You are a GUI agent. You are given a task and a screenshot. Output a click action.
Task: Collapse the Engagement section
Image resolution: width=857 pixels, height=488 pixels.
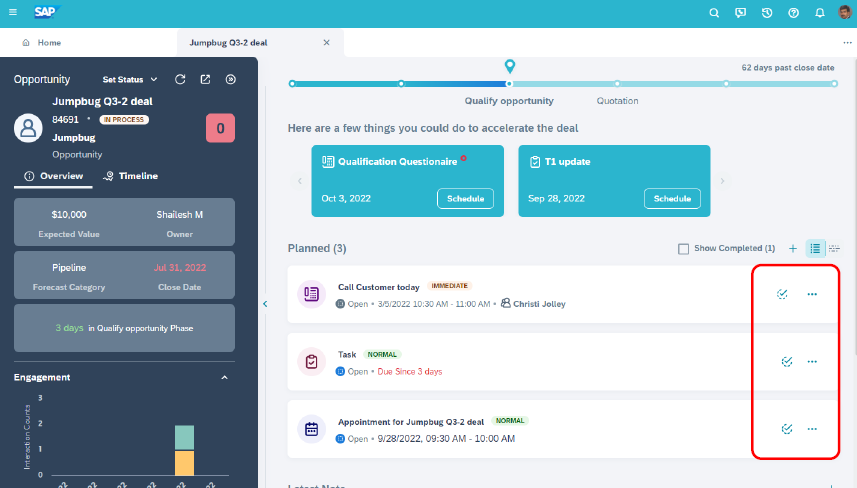(224, 378)
